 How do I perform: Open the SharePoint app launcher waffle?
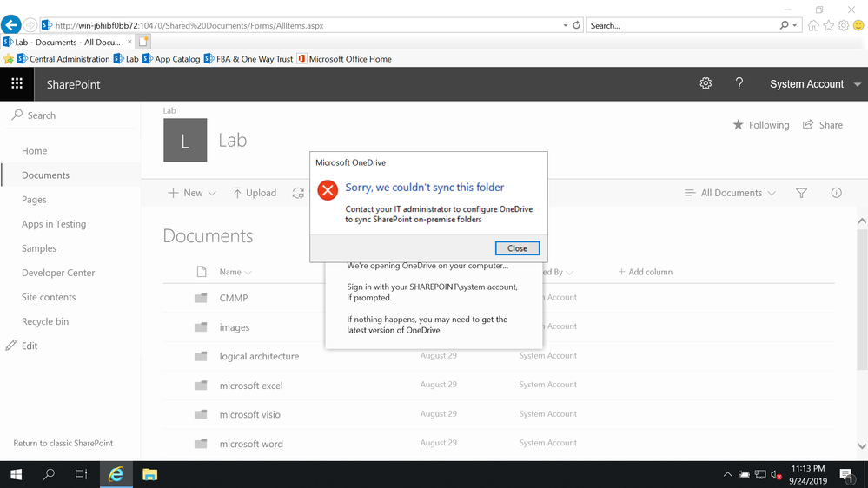point(17,83)
